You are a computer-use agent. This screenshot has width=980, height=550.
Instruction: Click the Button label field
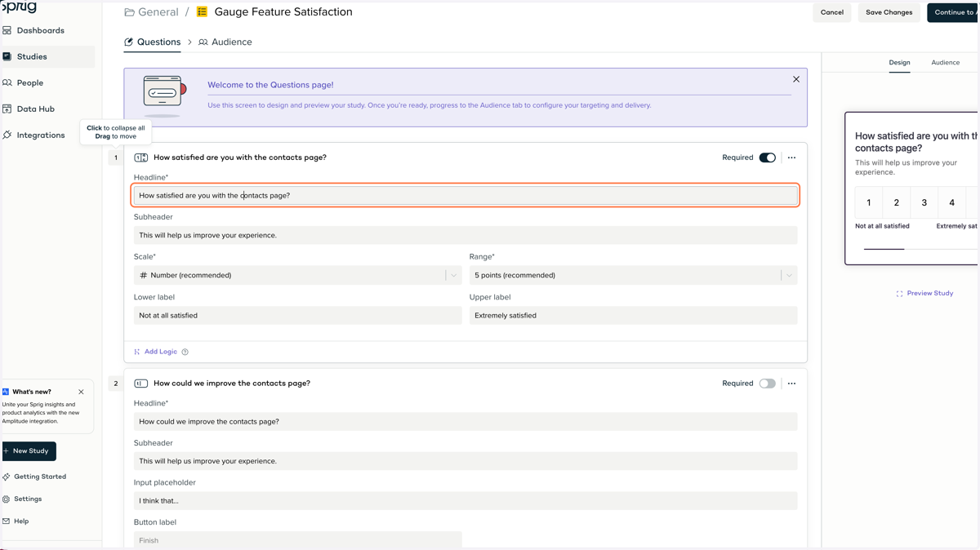coord(298,539)
